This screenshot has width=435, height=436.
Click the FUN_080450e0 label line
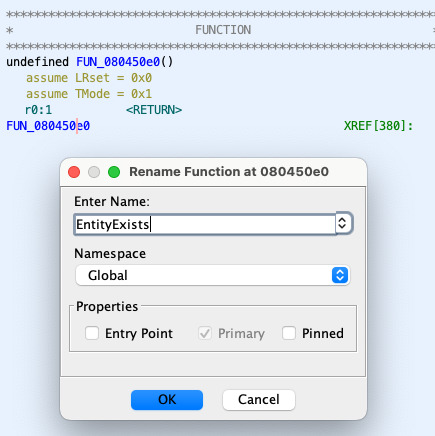pos(48,126)
